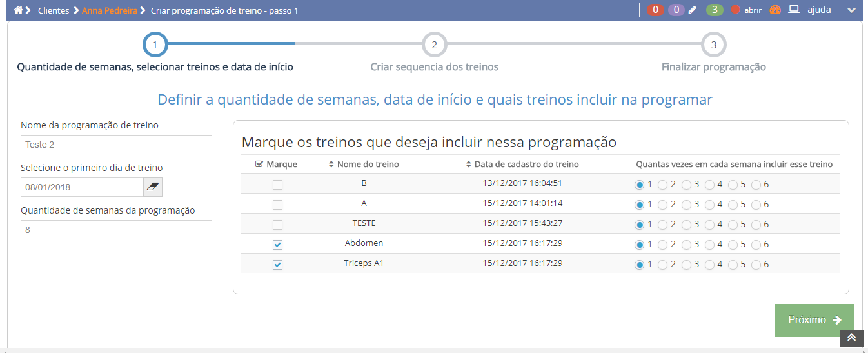
Task: Click the eraser icon beside date field
Action: click(x=153, y=187)
